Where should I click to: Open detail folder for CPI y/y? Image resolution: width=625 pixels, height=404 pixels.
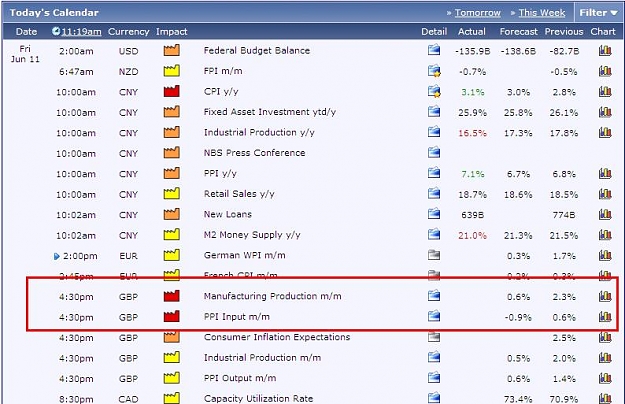pos(434,91)
